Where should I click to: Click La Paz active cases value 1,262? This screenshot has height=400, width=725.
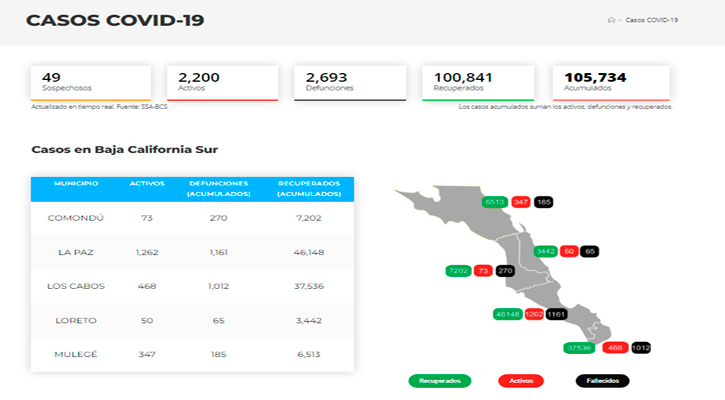pos(147,252)
